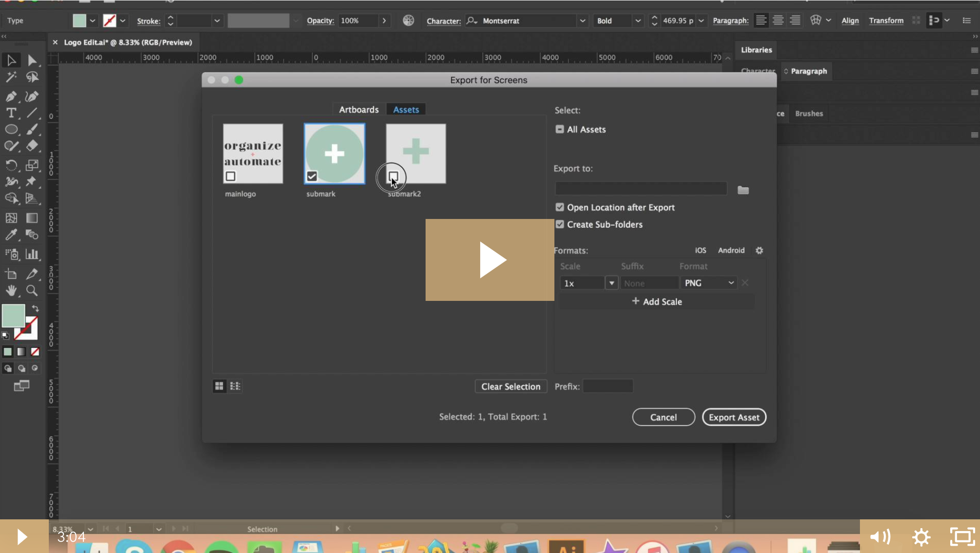Click the Export to path field
Screen dimensions: 980x553
641,188
